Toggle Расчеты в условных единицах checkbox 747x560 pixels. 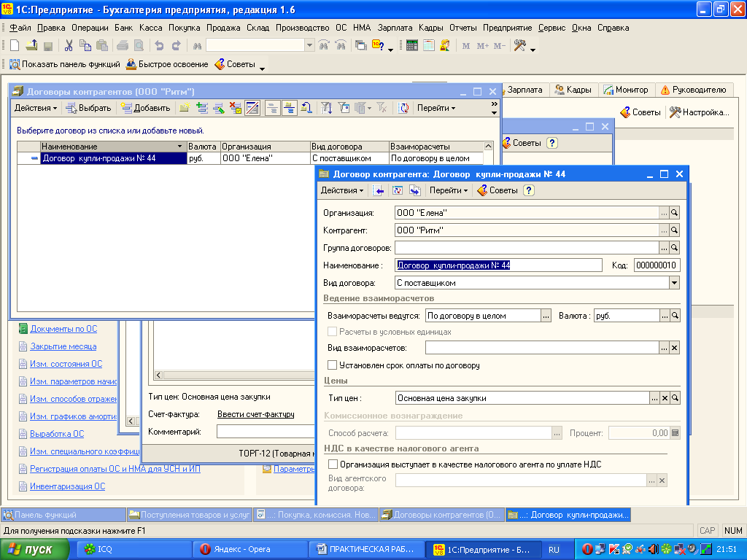click(x=333, y=332)
